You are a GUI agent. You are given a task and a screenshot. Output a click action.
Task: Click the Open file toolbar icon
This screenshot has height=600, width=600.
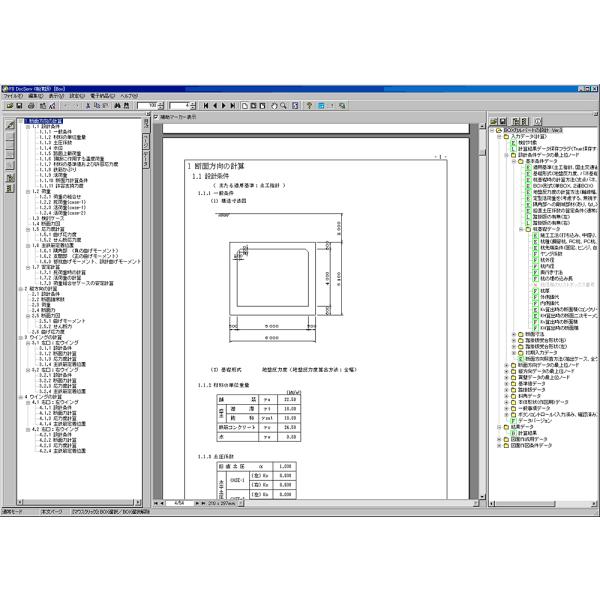tap(8, 105)
